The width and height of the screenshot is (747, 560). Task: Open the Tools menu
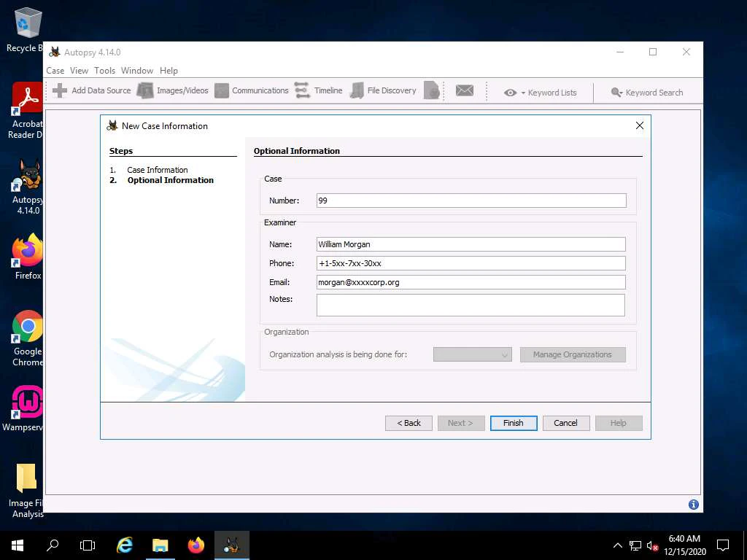pyautogui.click(x=105, y=71)
